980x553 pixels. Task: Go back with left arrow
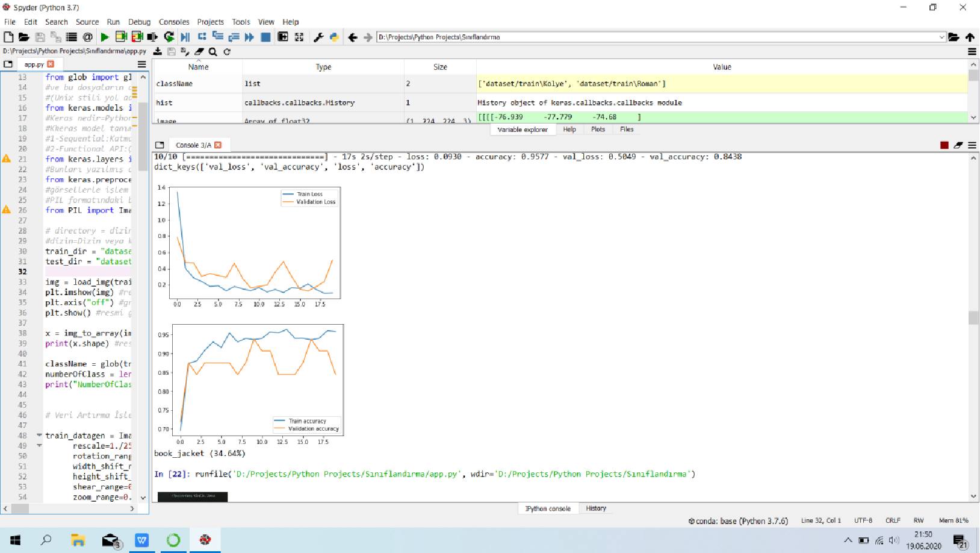coord(353,37)
